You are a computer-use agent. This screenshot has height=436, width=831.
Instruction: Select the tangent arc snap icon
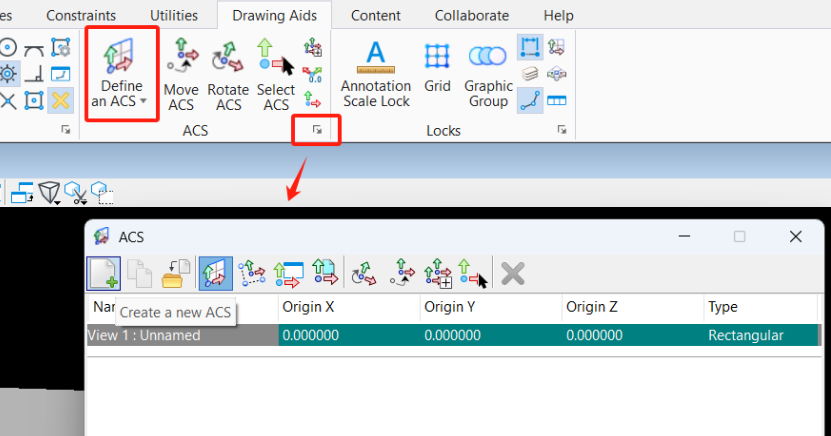(x=34, y=49)
